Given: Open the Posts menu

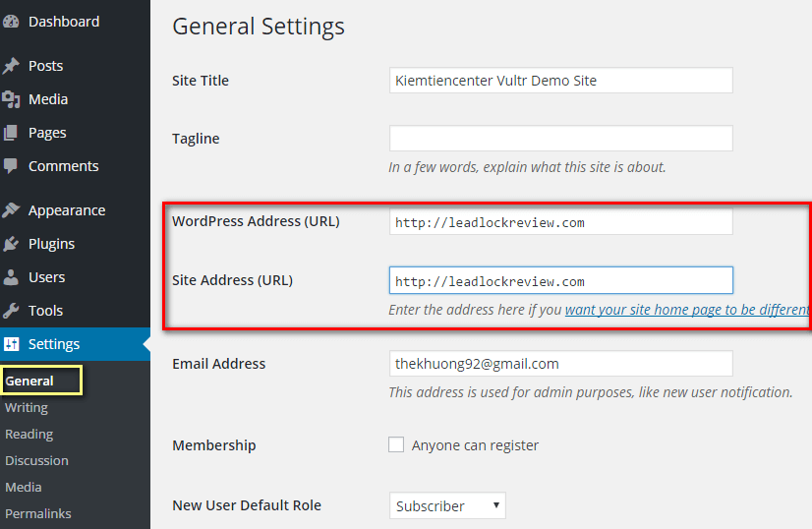Looking at the screenshot, I should tap(45, 66).
